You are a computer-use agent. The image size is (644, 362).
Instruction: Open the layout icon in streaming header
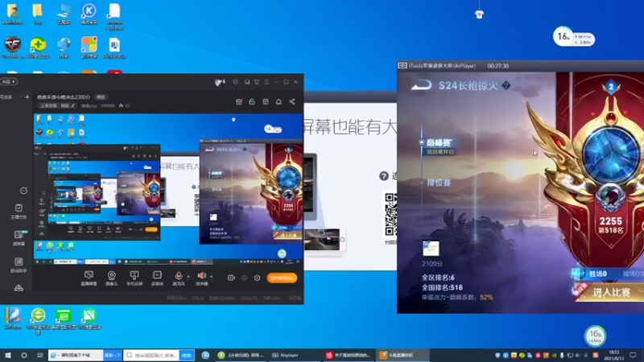266,101
